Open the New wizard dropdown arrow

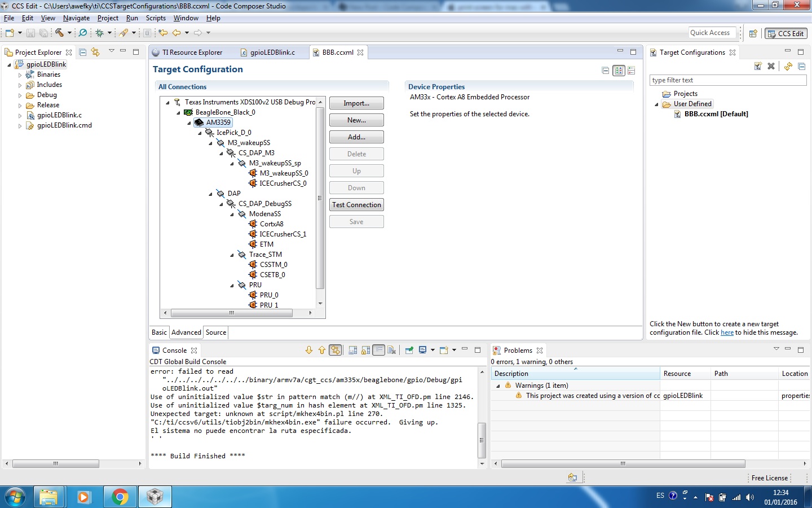tap(20, 33)
